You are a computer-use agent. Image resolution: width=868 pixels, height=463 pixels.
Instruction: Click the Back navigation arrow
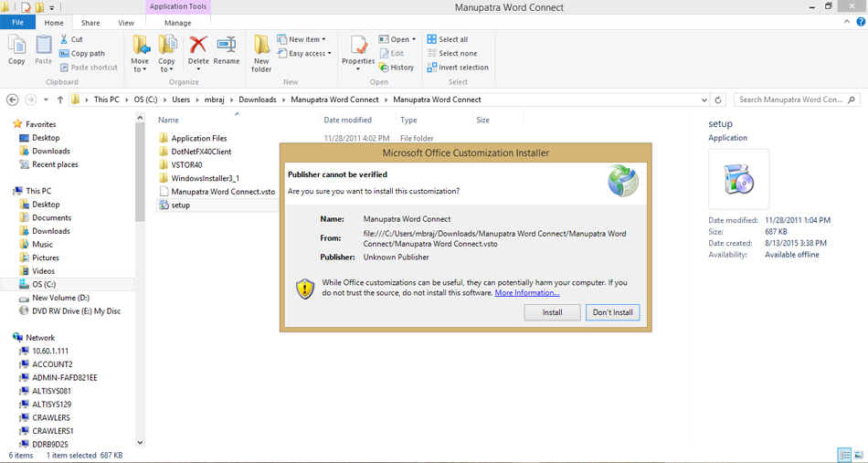[x=12, y=100]
